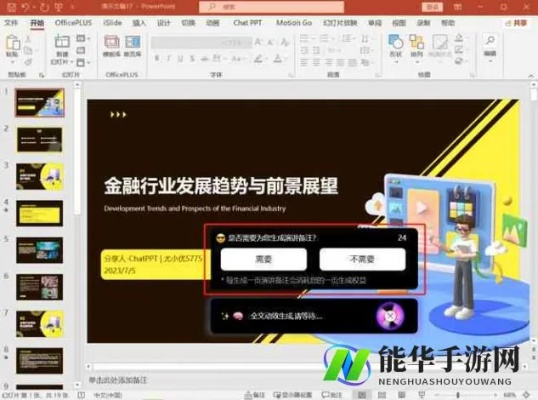Click the text highlight color pen
This screenshot has width=538, height=400.
point(259,59)
